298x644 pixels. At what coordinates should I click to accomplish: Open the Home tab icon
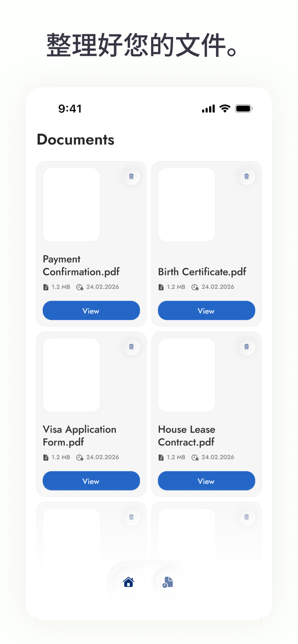[x=129, y=582]
